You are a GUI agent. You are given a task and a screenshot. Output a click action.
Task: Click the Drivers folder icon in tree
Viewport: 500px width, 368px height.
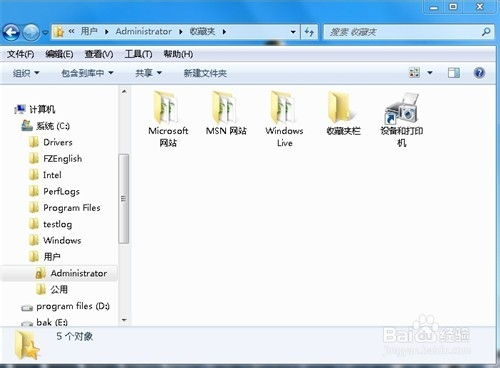34,142
